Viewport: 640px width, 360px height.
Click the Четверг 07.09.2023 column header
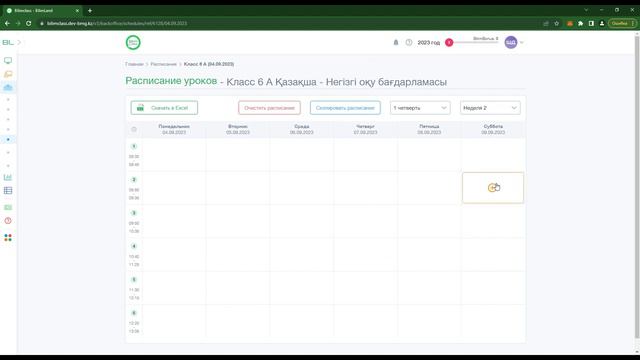click(365, 129)
